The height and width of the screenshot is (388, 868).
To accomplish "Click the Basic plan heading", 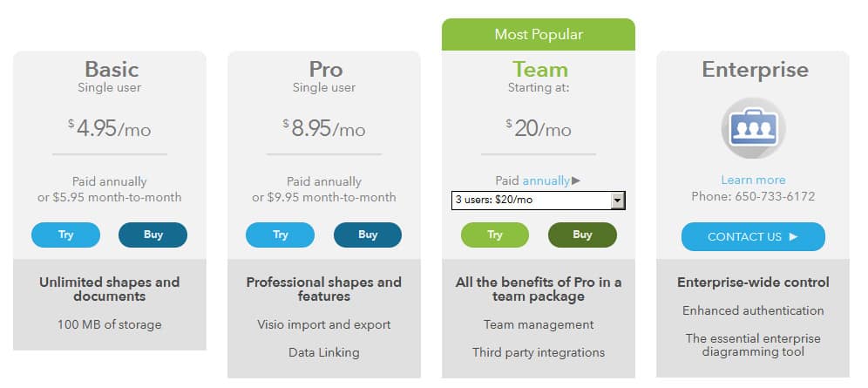I will point(111,69).
